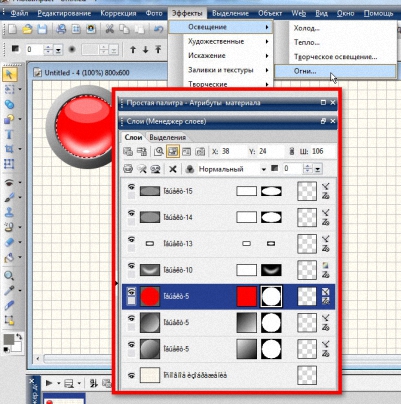This screenshot has width=401, height=404.
Task: Hide the layer ending in -15
Action: 131,187
